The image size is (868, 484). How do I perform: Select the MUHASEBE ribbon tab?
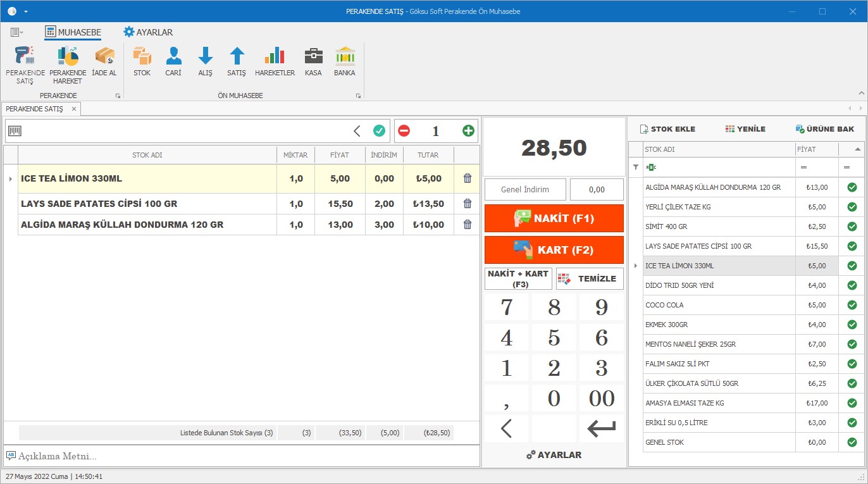[x=73, y=32]
